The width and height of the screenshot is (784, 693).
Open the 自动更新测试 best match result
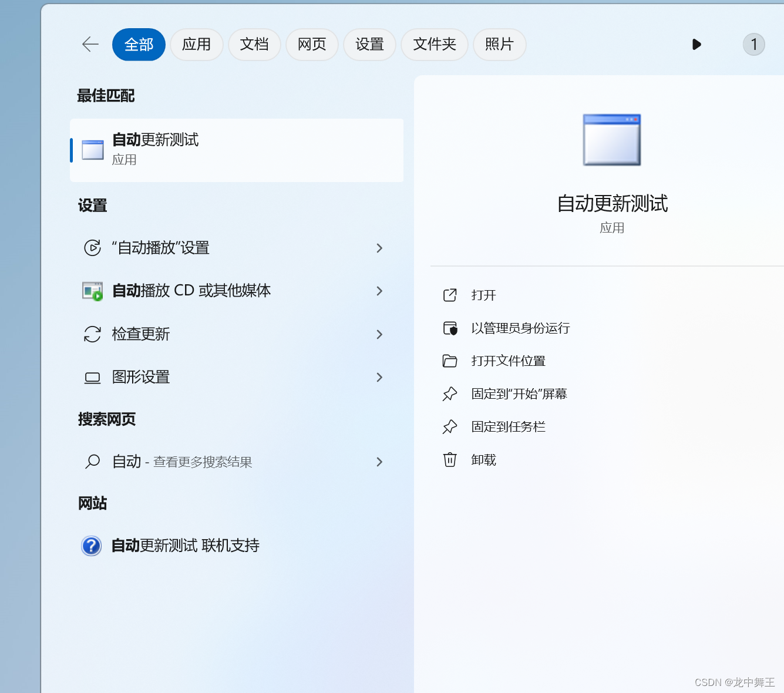coord(237,150)
